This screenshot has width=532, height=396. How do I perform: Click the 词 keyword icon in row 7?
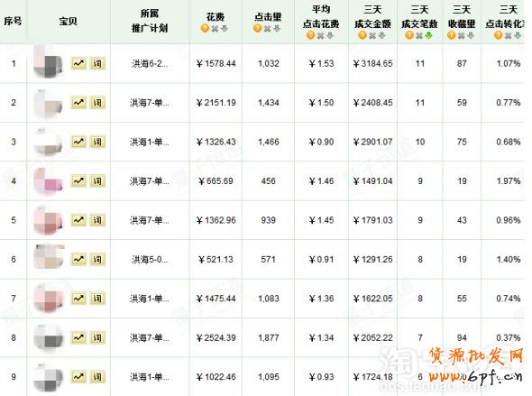coord(97,299)
